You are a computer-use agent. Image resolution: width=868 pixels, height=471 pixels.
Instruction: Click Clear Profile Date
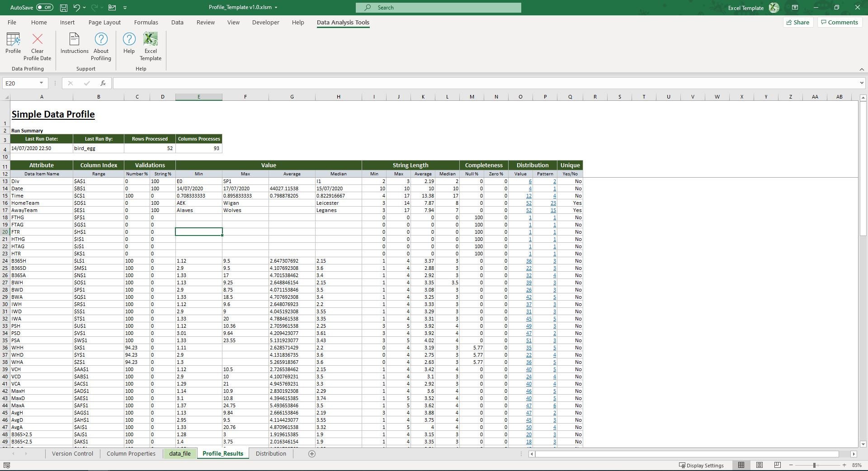37,45
